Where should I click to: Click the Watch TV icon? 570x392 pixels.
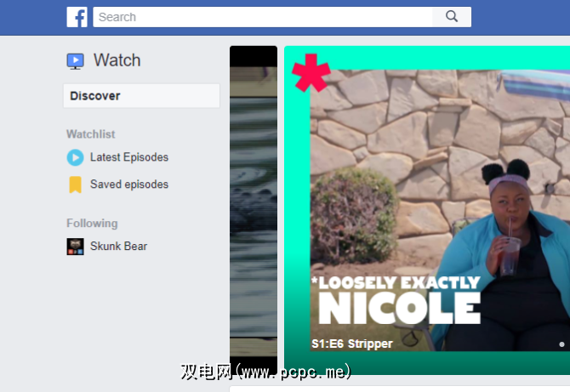tap(75, 61)
